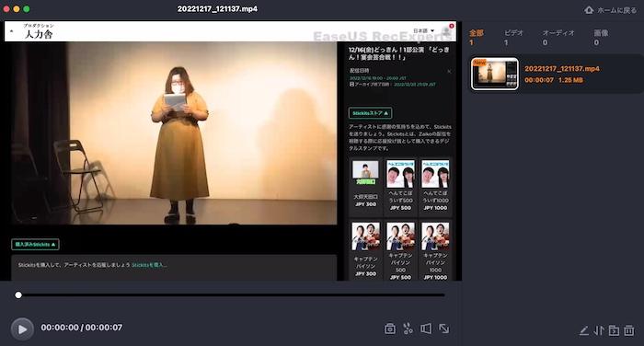
Task: Return home via ホームに戻る
Action: [610, 10]
